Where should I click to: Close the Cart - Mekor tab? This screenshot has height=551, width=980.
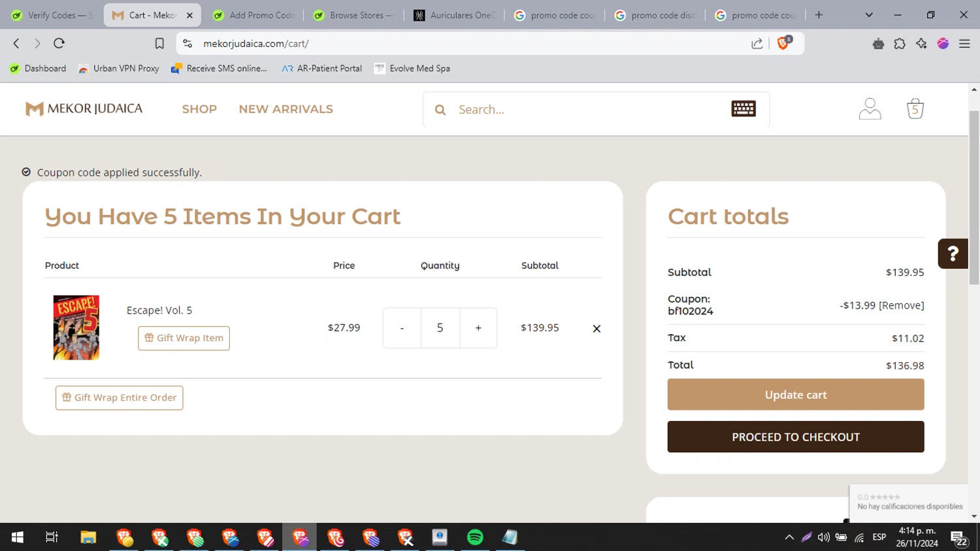(x=189, y=15)
